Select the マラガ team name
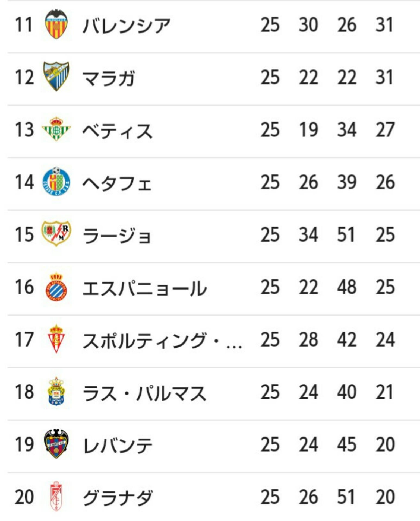 point(109,78)
